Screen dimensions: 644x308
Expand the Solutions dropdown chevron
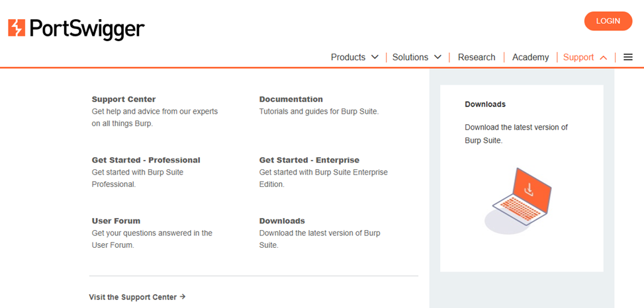pos(437,57)
